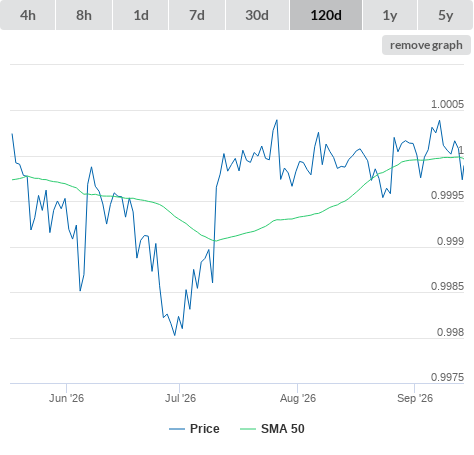This screenshot has width=474, height=455.
Task: Click the lowest point of the green SMA 50 line
Action: pyautogui.click(x=214, y=241)
